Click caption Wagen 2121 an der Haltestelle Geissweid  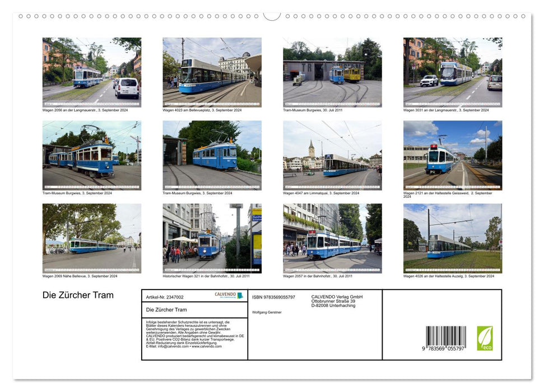448,195
